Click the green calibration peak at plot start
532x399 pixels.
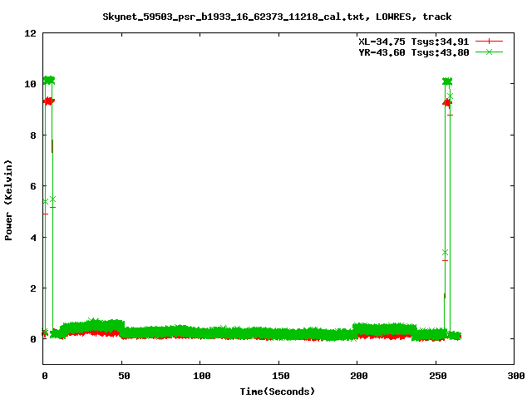[x=48, y=80]
